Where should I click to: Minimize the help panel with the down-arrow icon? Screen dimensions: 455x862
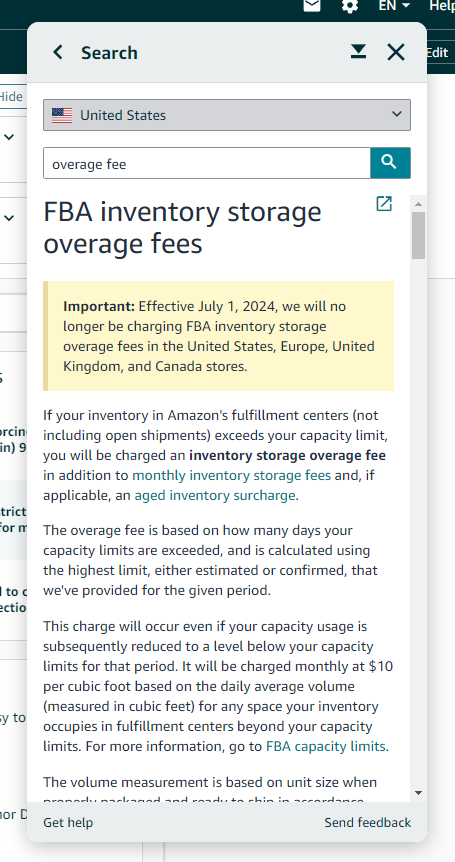pyautogui.click(x=358, y=52)
